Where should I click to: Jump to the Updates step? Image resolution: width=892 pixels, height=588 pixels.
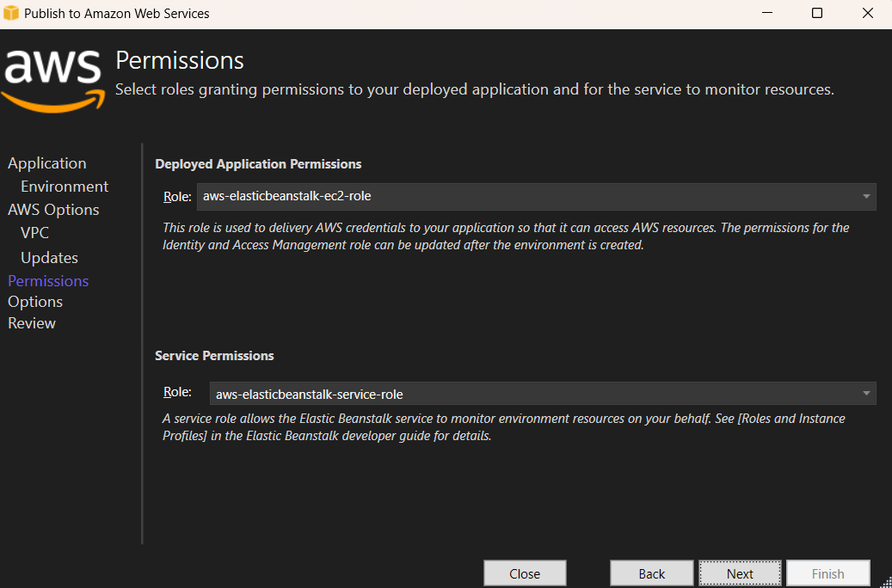(50, 258)
